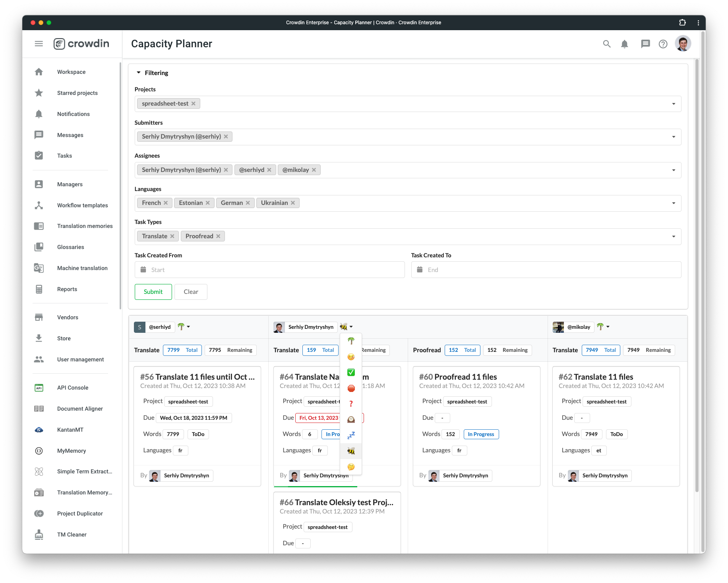Viewport: 728px width, 583px height.
Task: Remove French language filter
Action: [166, 203]
